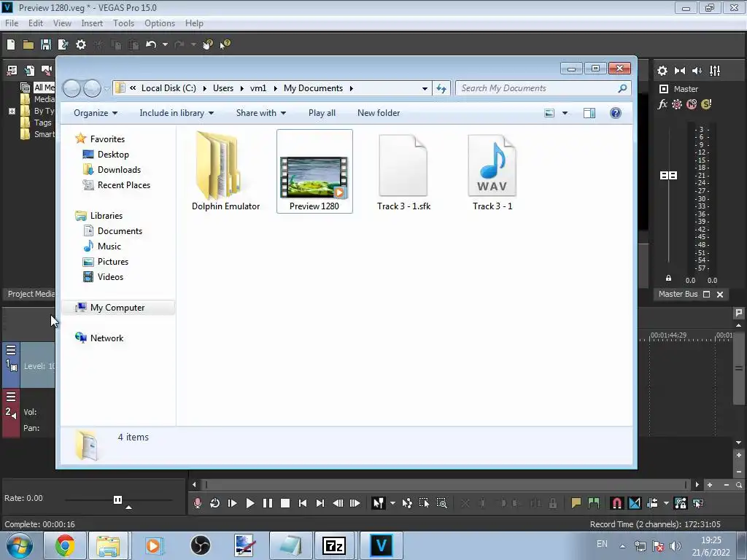Toggle auto ripple
Viewport: 747px width, 560px height.
[x=652, y=503]
